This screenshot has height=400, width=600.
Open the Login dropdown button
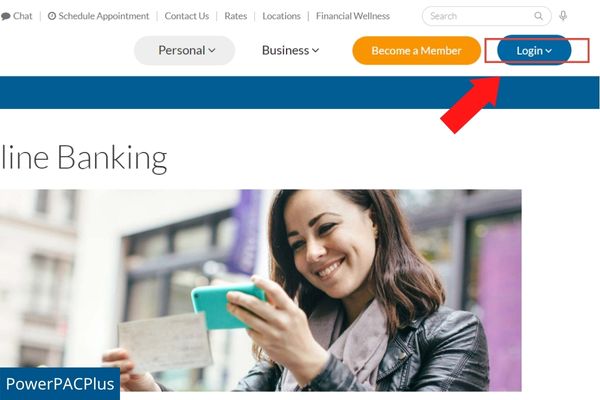(x=534, y=50)
